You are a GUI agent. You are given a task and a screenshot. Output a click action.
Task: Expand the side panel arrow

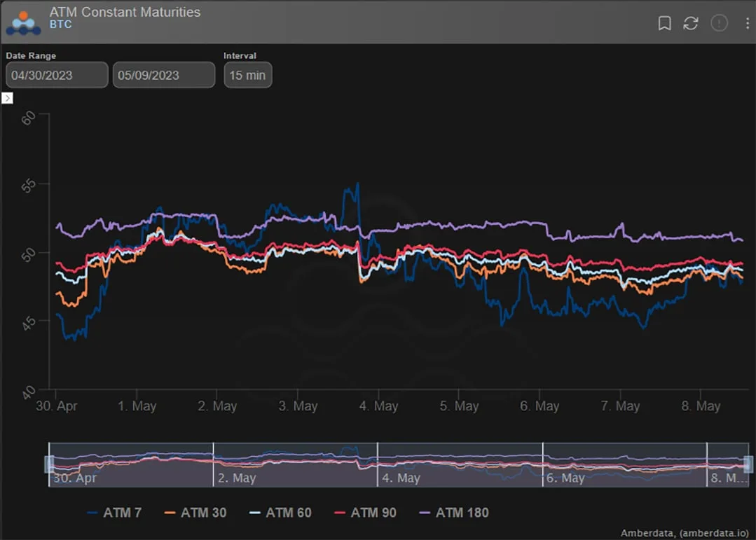(x=7, y=98)
